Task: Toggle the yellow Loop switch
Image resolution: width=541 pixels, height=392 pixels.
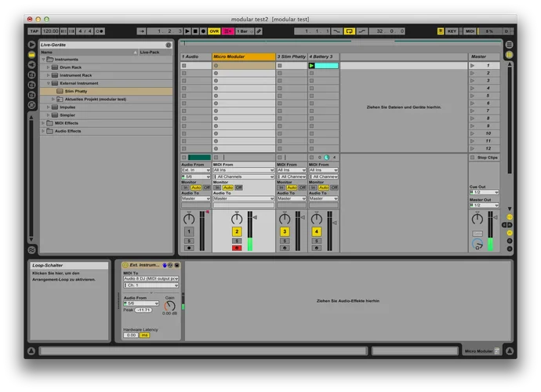Action: click(349, 31)
